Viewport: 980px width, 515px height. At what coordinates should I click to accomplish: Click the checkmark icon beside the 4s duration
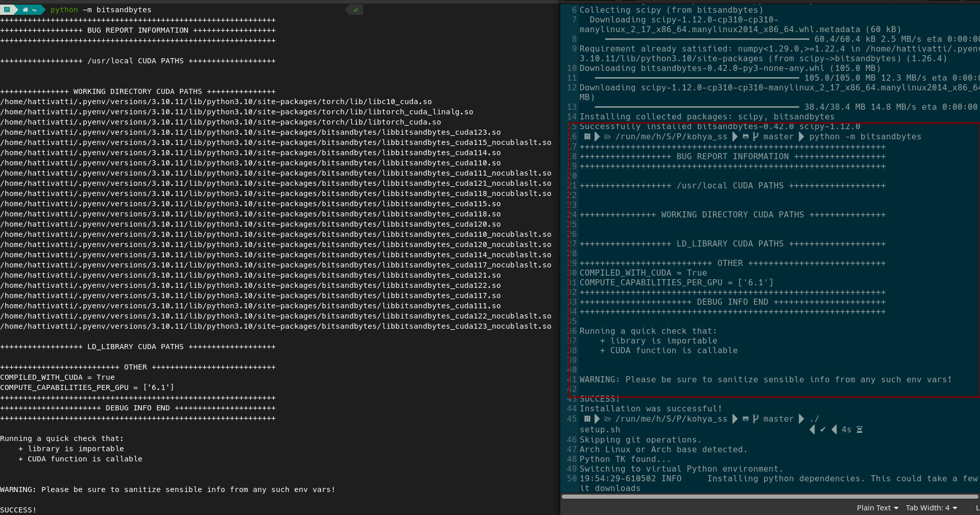pos(823,430)
